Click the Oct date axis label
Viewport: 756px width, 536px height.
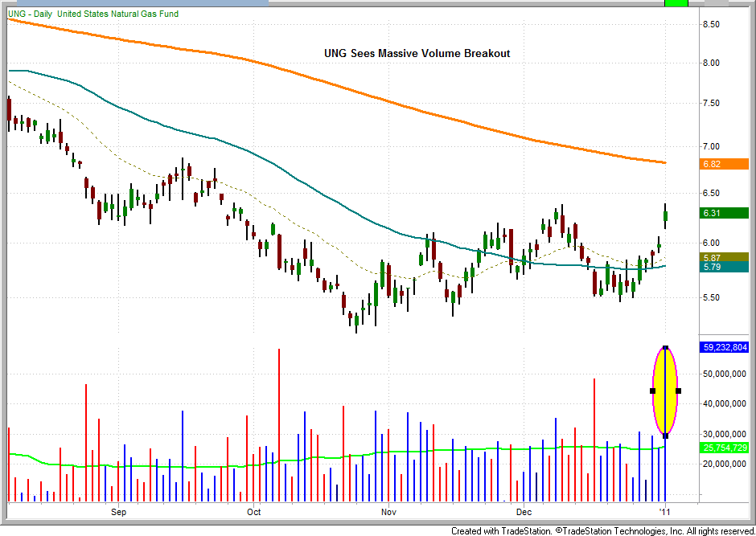253,511
